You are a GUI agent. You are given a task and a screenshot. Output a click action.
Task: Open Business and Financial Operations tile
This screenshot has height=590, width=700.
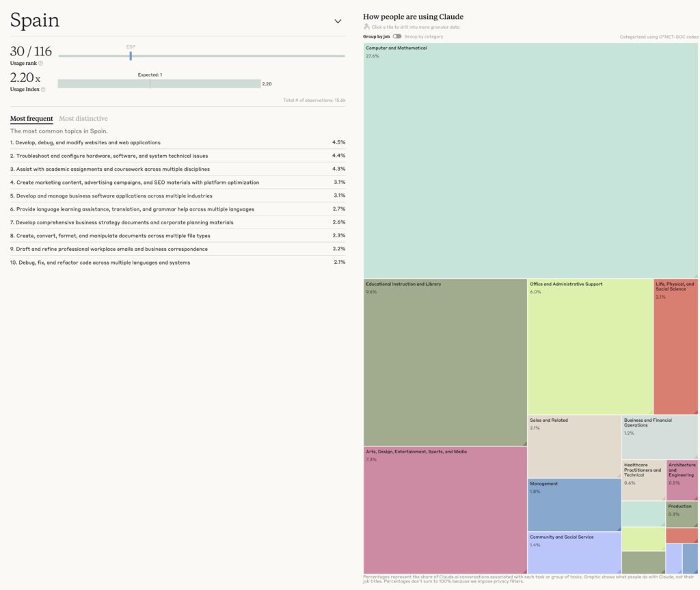click(x=660, y=438)
